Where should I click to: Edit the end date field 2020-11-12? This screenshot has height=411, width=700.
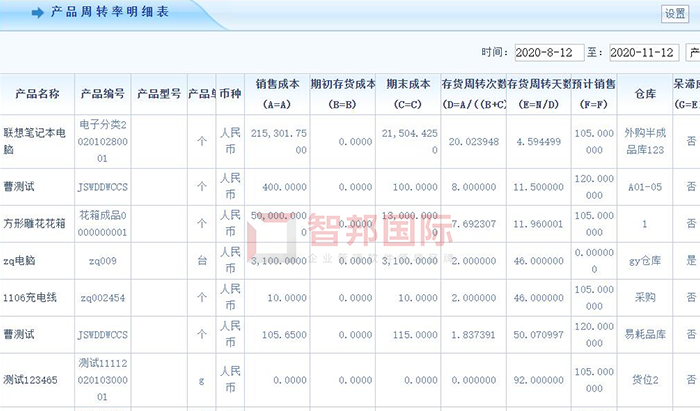point(644,53)
